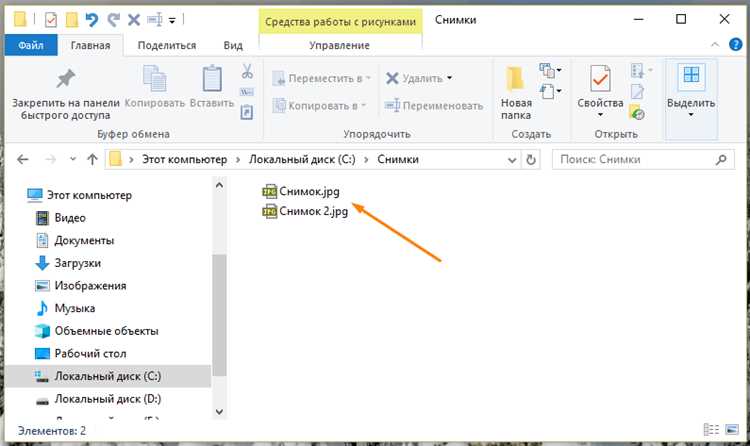This screenshot has height=446, width=750.
Task: Click the Средства работы с рисунками tab header
Action: (x=341, y=22)
